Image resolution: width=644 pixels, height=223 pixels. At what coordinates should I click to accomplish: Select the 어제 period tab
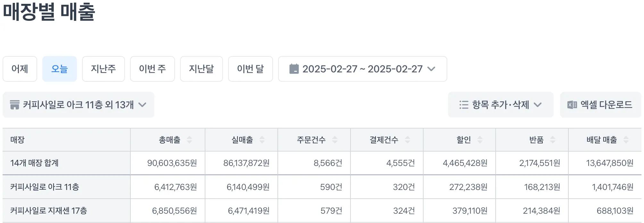[20, 69]
